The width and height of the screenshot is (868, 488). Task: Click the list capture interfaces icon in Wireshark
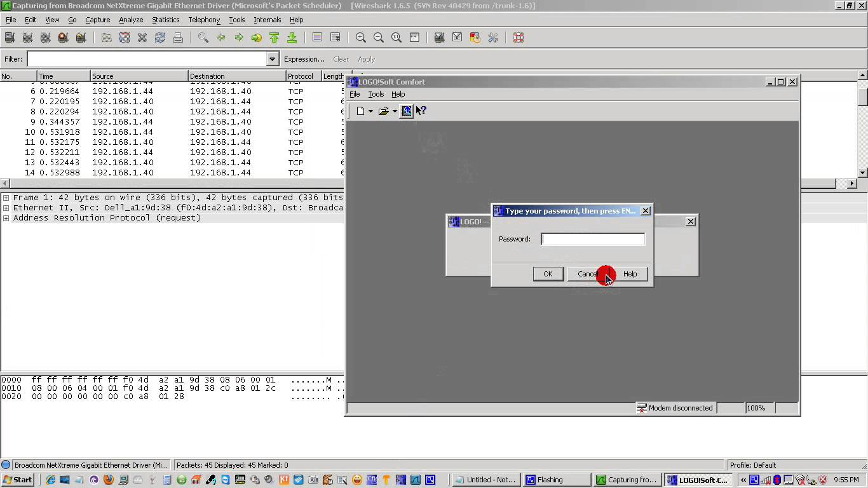10,37
